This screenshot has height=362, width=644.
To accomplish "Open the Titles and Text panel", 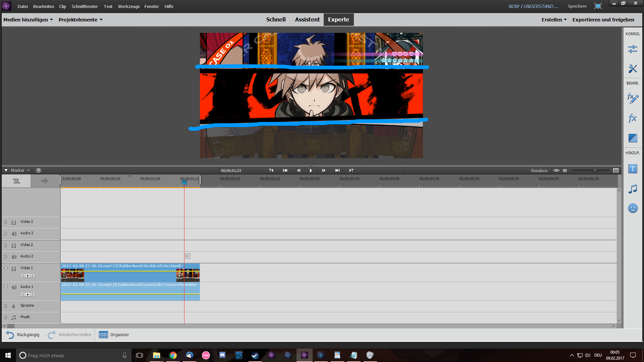I will click(633, 169).
